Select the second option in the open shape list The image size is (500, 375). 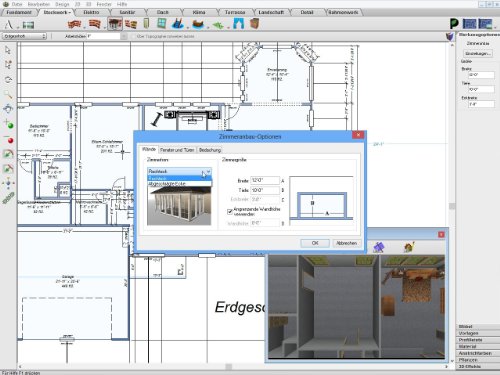(179, 184)
